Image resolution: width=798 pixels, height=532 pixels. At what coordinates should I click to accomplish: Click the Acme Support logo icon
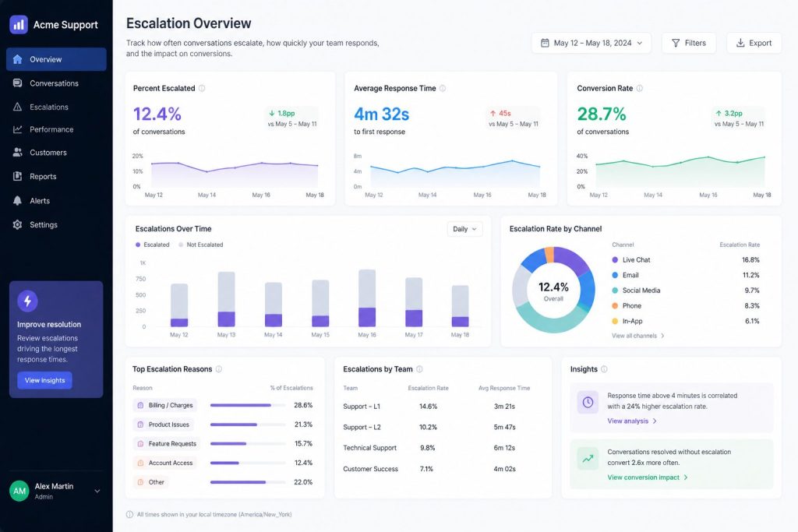tap(19, 24)
